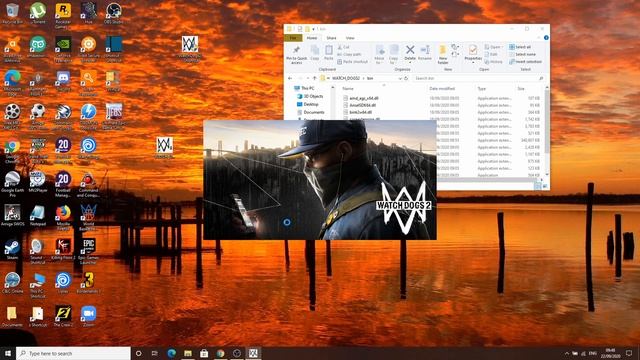Launch uTorrent from the desktop

coord(38,13)
